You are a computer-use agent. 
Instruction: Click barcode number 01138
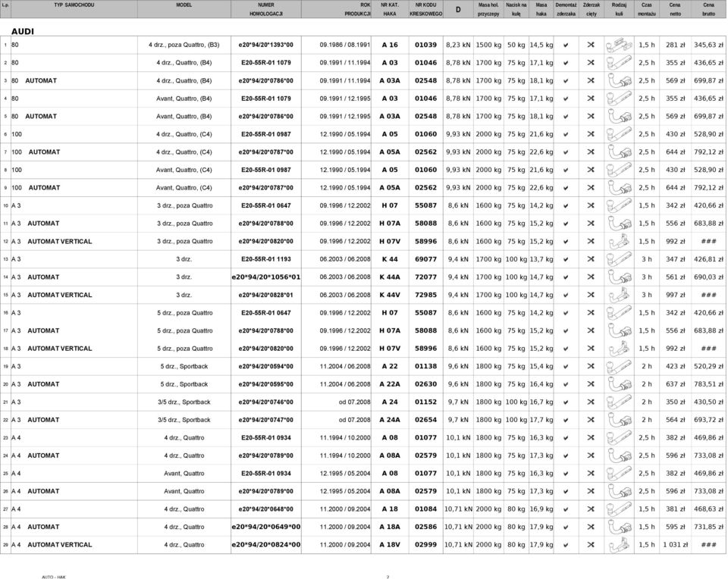(x=425, y=367)
